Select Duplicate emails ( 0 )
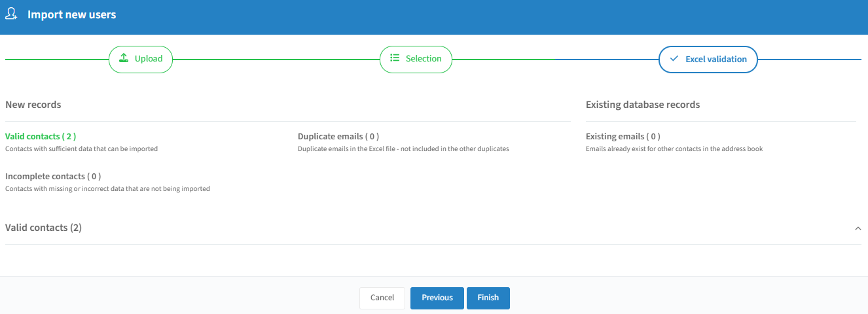This screenshot has width=868, height=314. click(x=338, y=137)
